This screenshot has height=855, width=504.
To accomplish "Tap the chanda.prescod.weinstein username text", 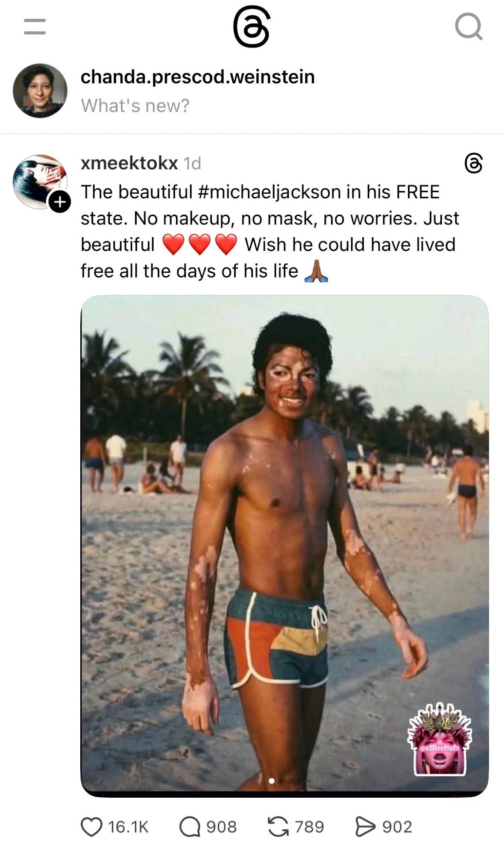I will [198, 77].
